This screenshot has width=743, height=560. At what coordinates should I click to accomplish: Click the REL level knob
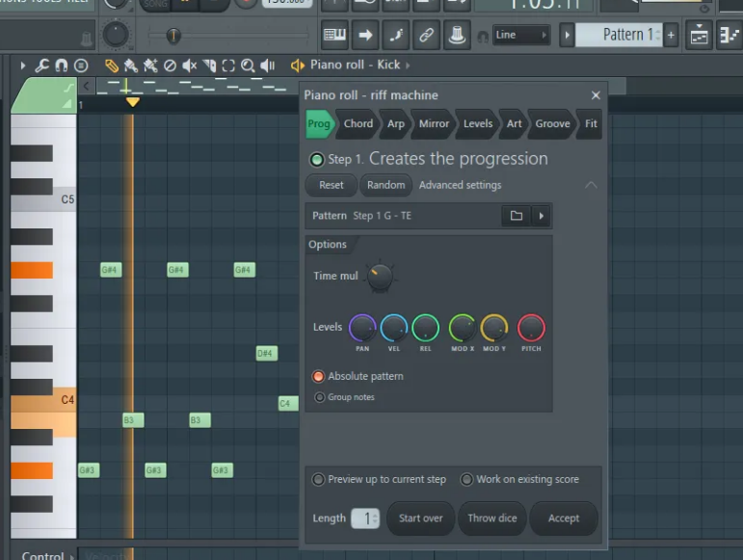[x=426, y=328]
